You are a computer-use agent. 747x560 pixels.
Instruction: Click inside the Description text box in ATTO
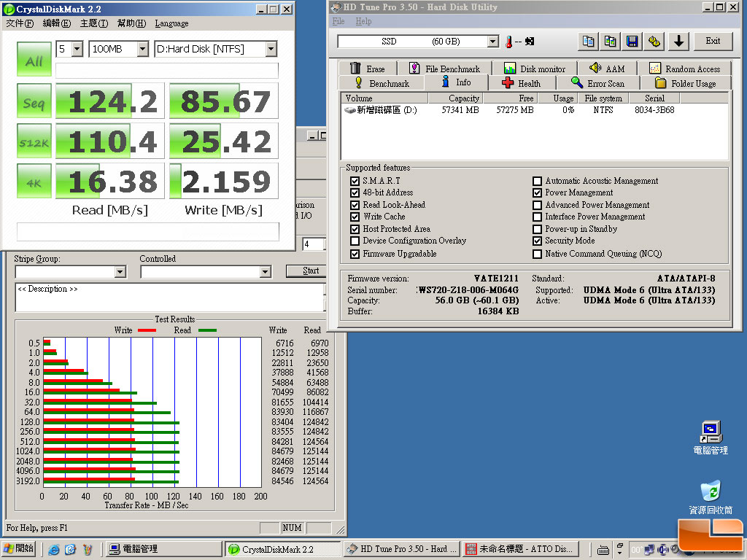click(170, 297)
